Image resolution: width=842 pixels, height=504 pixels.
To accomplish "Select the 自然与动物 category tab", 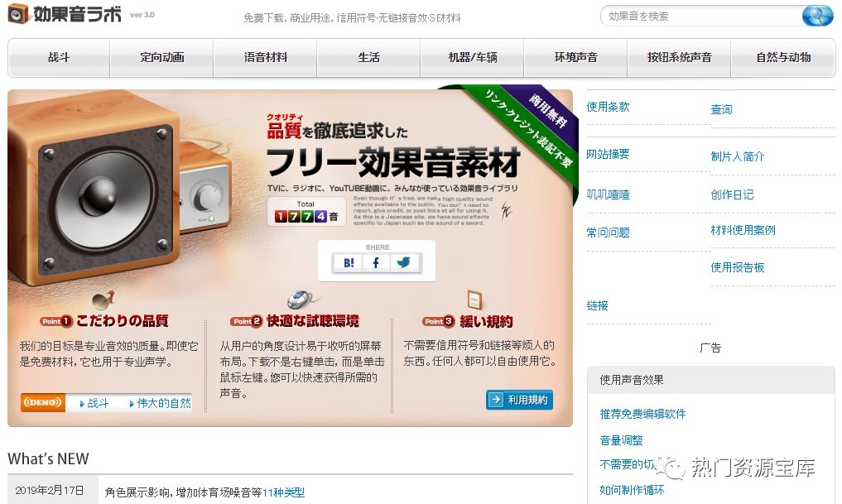I will [x=783, y=57].
